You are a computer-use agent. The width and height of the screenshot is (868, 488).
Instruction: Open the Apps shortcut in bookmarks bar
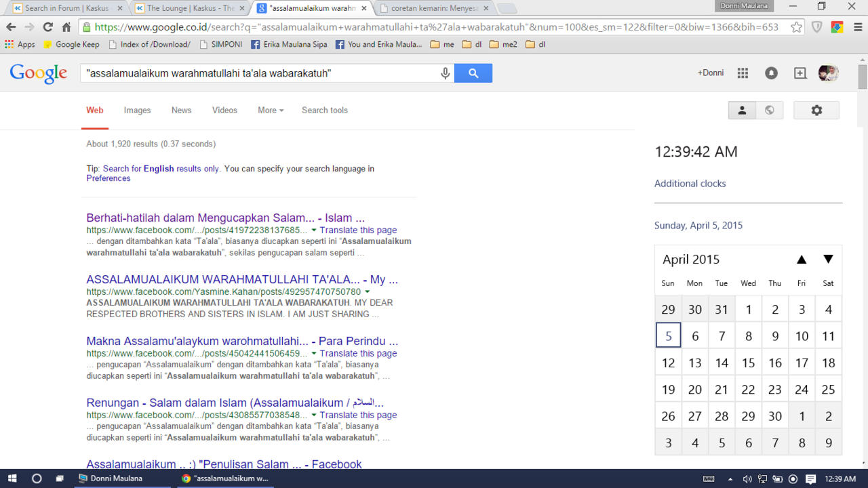(20, 44)
